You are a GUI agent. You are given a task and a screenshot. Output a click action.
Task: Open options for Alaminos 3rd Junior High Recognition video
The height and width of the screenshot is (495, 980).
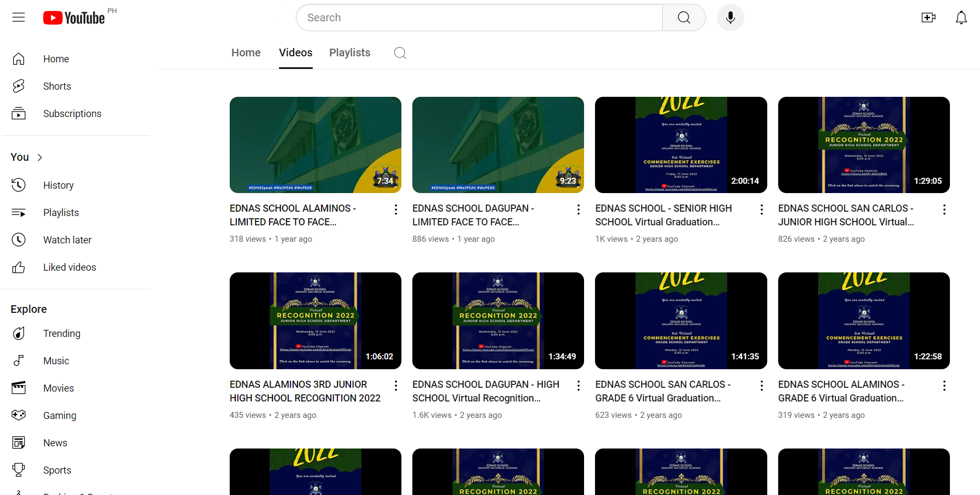click(x=396, y=386)
